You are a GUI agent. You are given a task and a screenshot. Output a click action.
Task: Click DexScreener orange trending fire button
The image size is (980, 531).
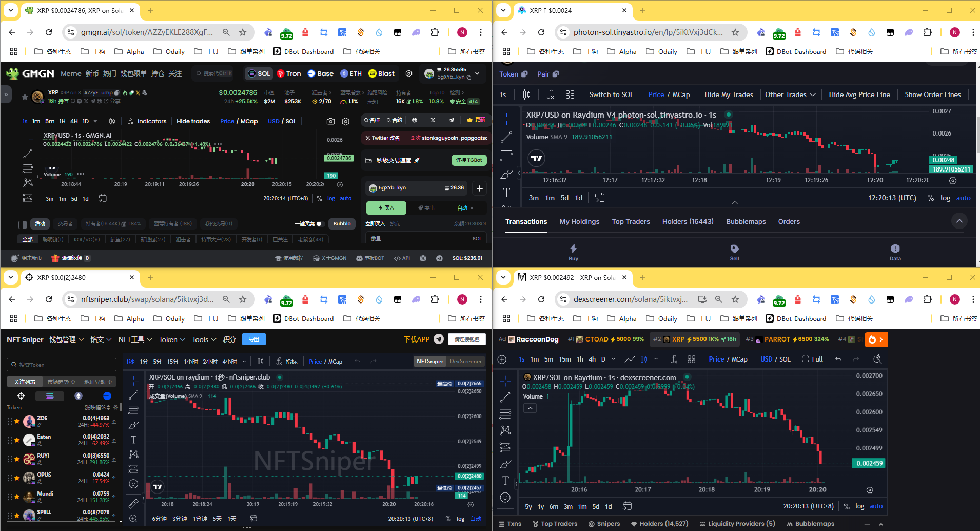click(x=876, y=339)
